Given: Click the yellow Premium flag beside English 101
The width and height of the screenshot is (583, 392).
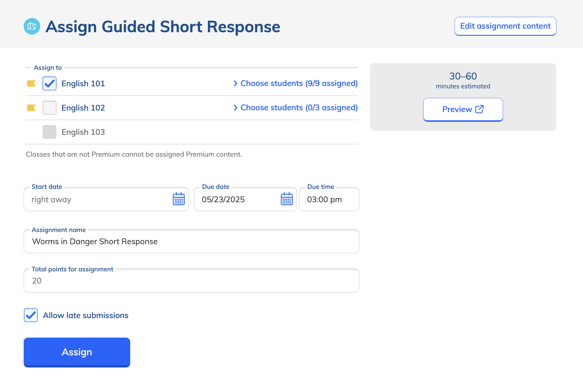Looking at the screenshot, I should pos(31,84).
